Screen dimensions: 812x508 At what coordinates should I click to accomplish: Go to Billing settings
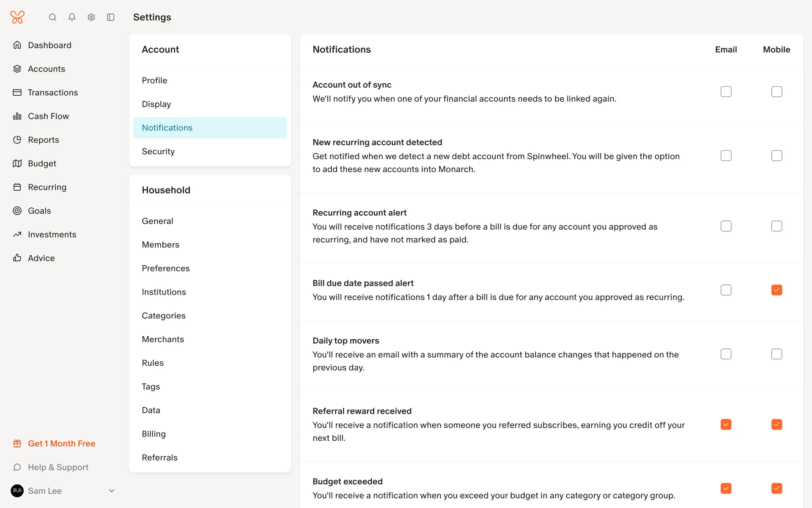click(154, 434)
